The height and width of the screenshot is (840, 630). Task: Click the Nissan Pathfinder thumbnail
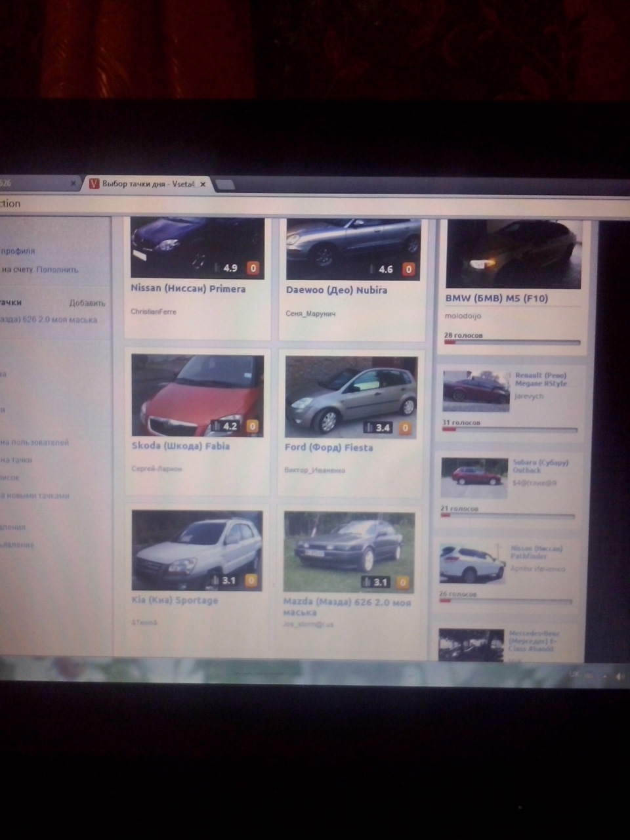pyautogui.click(x=472, y=563)
